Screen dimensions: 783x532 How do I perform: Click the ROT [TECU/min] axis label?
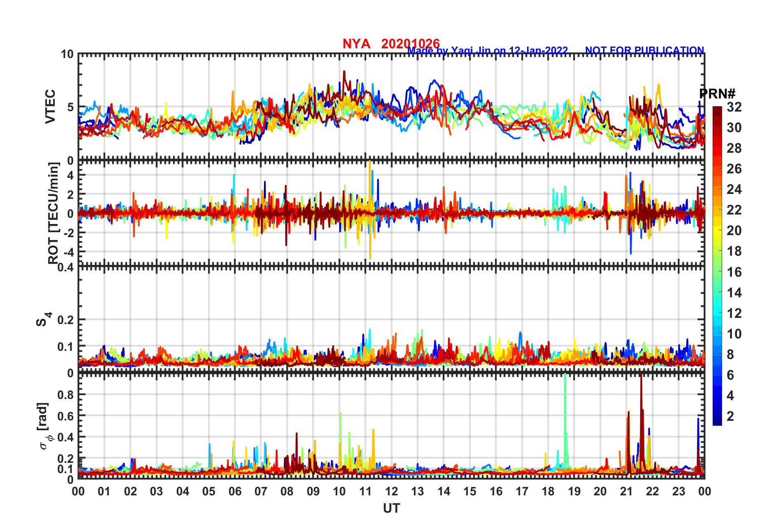point(54,213)
